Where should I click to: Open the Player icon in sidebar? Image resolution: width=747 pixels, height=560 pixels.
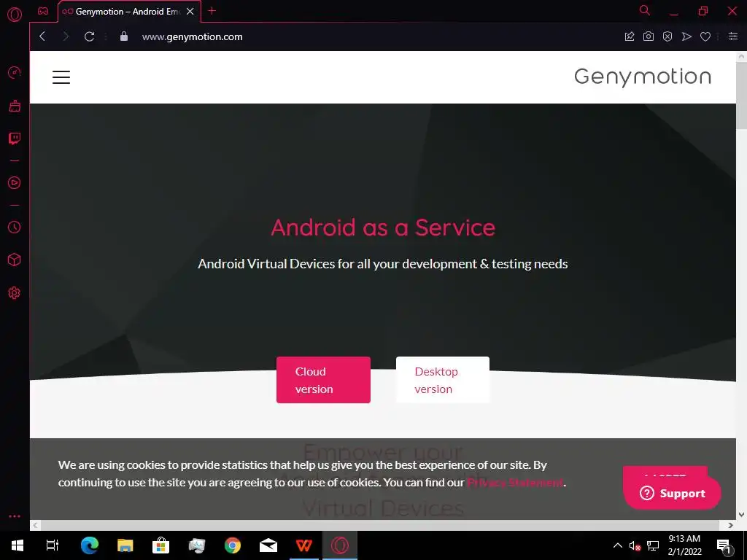15,183
